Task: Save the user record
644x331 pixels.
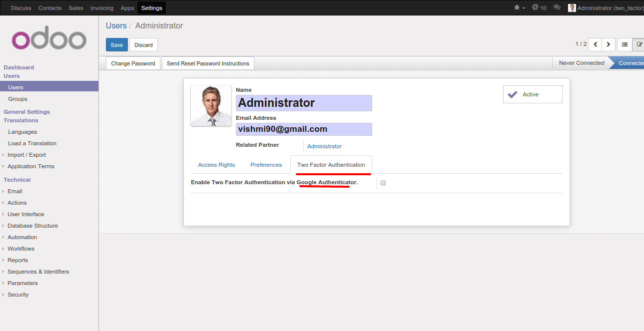Action: click(116, 45)
